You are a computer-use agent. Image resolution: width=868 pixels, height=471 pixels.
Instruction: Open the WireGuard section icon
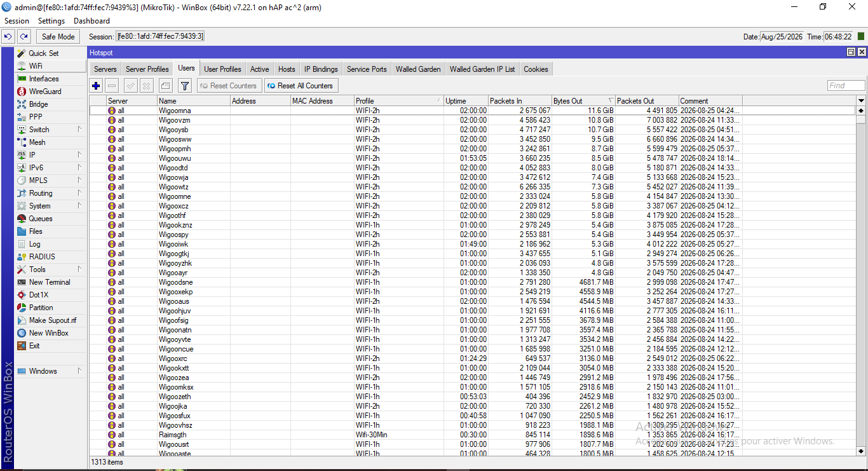(22, 92)
